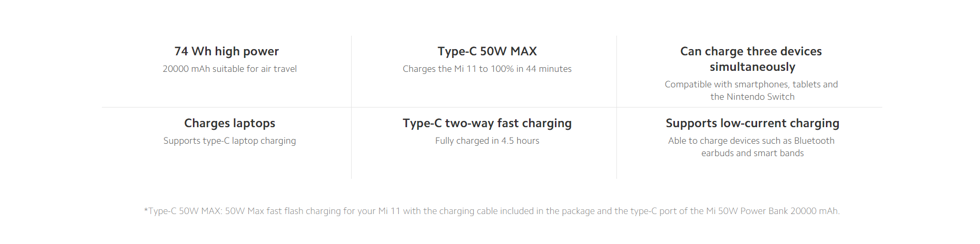Screen dimensions: 980x244
Task: Click the "Charges laptops" heading
Action: coord(230,123)
